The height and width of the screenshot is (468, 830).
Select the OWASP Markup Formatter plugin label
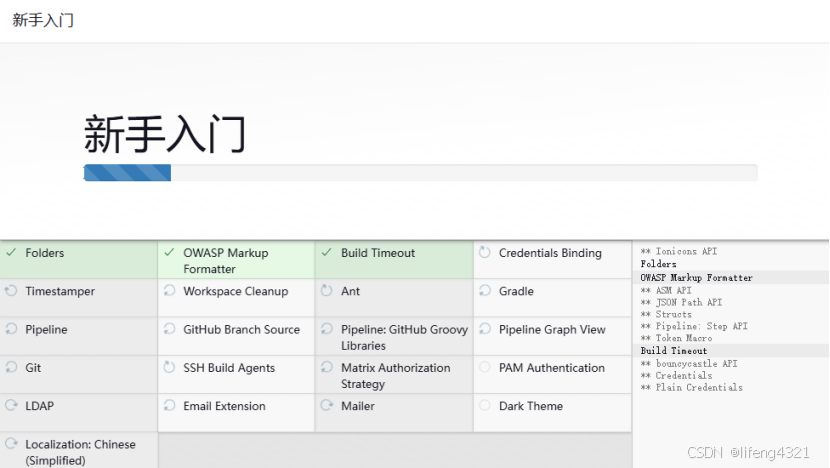(x=226, y=261)
